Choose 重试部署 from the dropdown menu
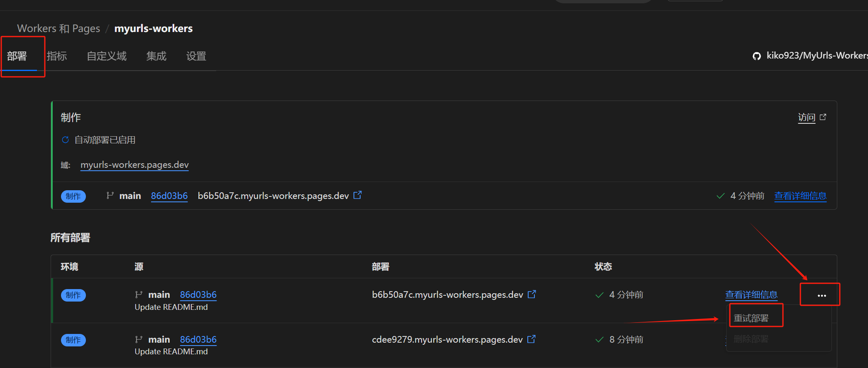The image size is (868, 368). pos(751,318)
